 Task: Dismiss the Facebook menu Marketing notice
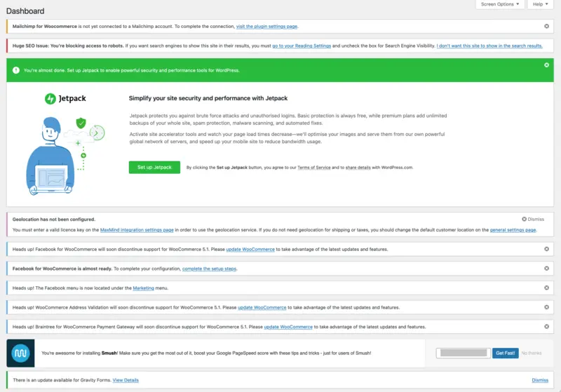click(546, 288)
